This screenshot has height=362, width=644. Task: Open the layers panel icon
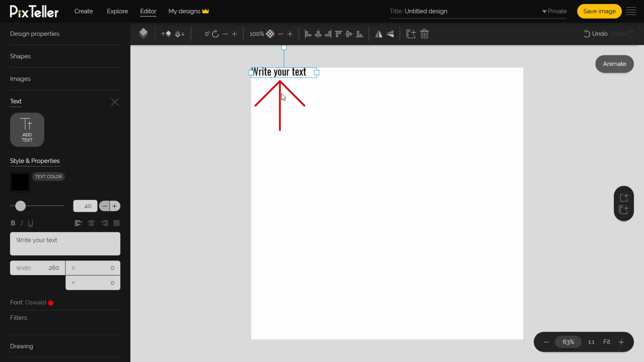pos(143,34)
